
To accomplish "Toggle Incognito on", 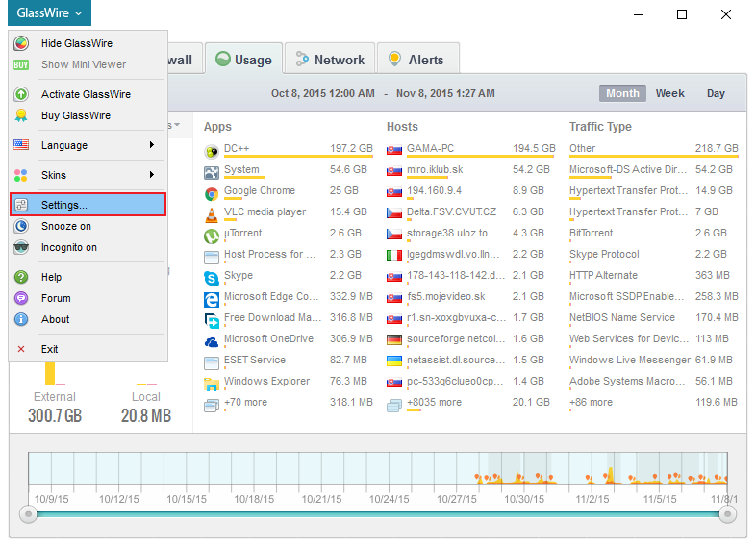I will pyautogui.click(x=68, y=247).
